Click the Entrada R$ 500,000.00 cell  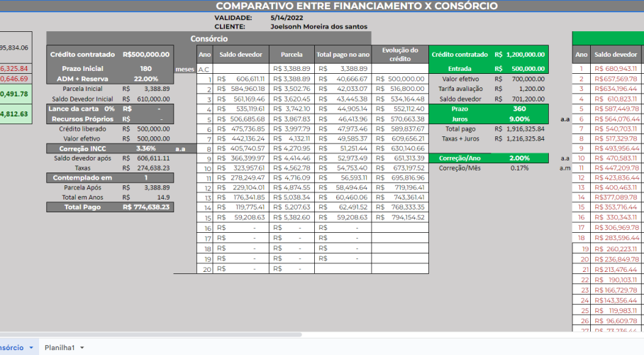pyautogui.click(x=520, y=68)
